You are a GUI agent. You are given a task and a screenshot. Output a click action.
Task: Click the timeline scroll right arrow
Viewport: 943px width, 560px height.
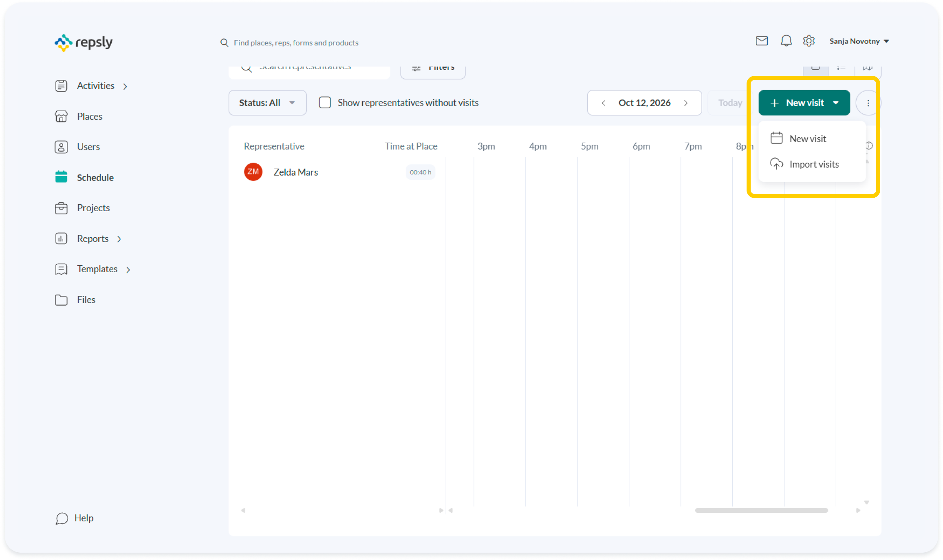[858, 510]
